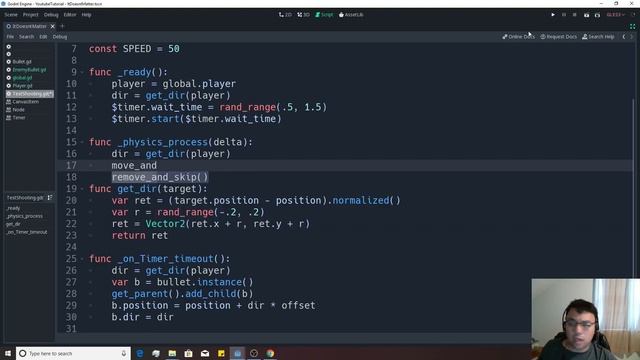Screen dimensions: 640x360
Task: Play the current edited scene
Action: 586,15
